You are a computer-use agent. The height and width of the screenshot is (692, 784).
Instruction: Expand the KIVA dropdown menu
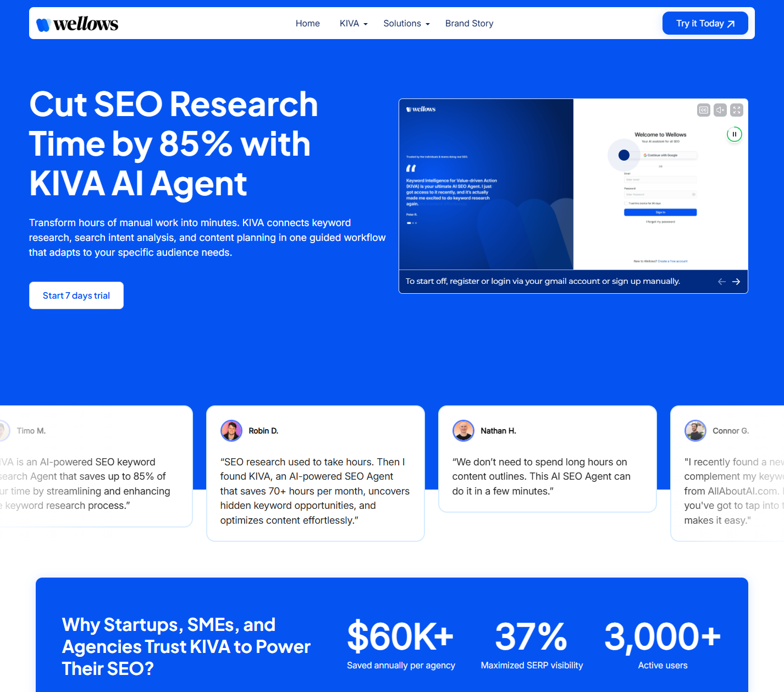354,24
